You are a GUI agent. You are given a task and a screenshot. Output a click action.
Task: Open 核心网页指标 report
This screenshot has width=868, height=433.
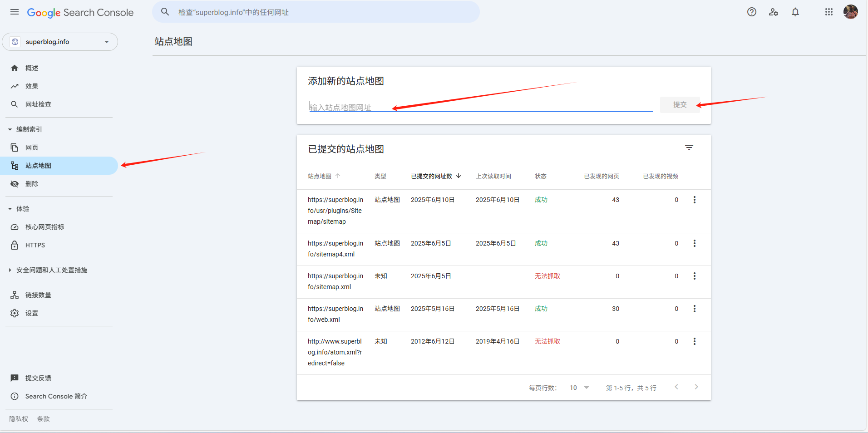[59, 227]
